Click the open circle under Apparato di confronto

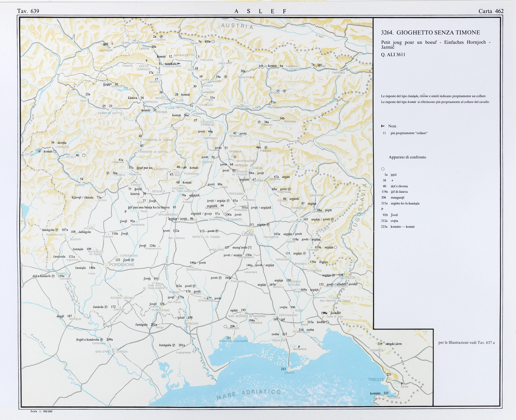(383, 169)
